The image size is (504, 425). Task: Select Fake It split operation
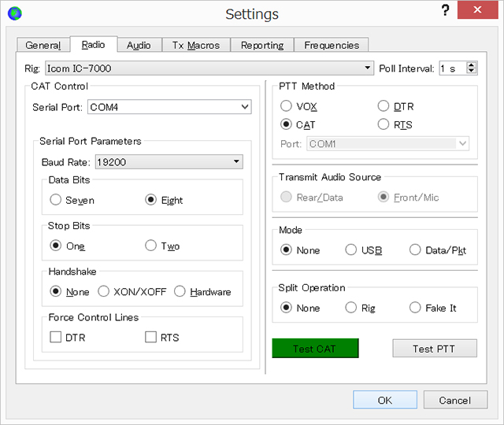pos(415,308)
